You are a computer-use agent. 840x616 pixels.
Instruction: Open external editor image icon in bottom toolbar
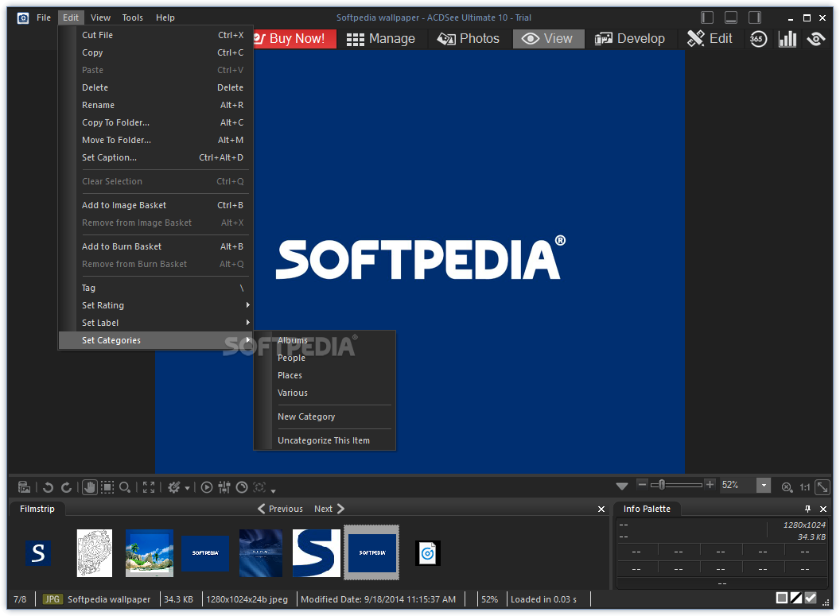[24, 487]
